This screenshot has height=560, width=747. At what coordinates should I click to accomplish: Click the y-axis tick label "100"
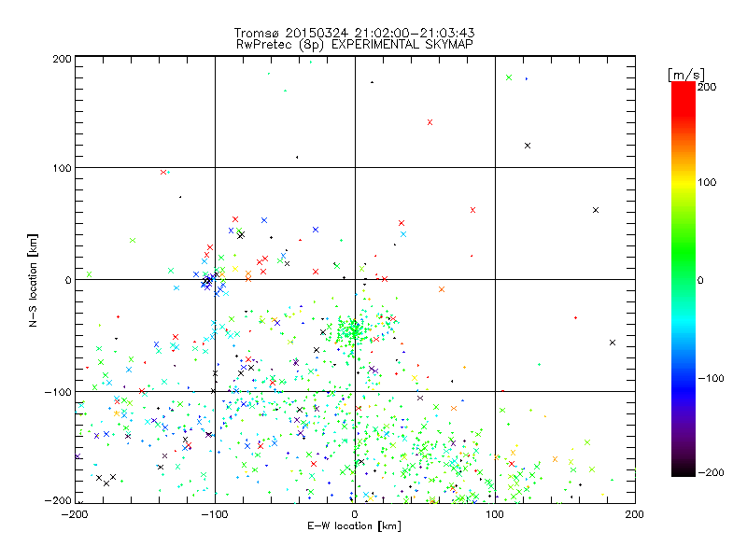(62, 168)
